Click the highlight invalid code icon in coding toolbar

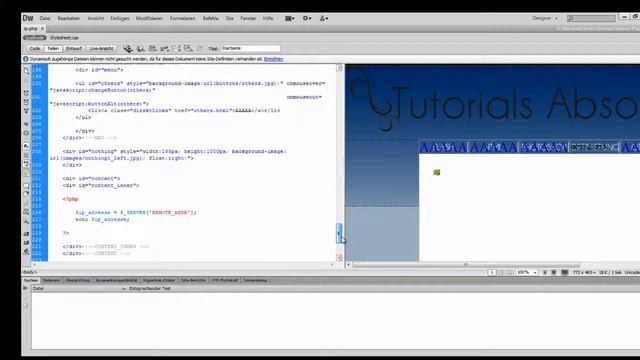point(26,156)
